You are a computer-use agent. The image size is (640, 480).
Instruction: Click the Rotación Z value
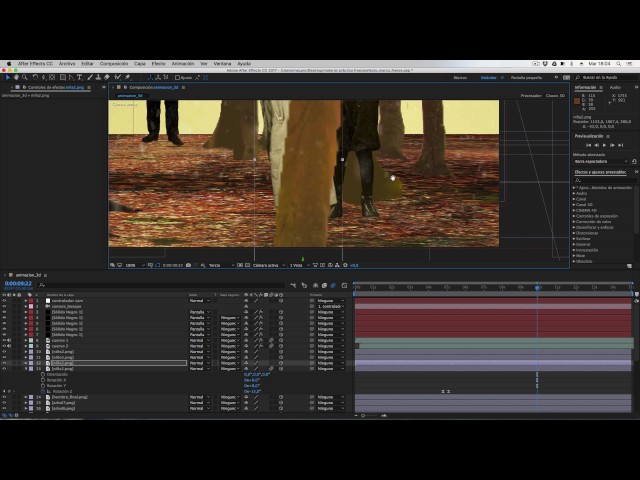(x=252, y=391)
